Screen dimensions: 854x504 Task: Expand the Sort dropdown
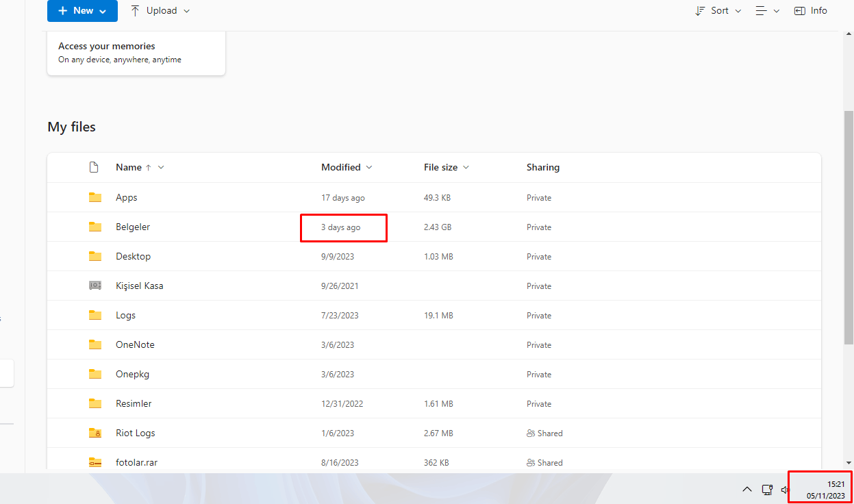(x=718, y=11)
